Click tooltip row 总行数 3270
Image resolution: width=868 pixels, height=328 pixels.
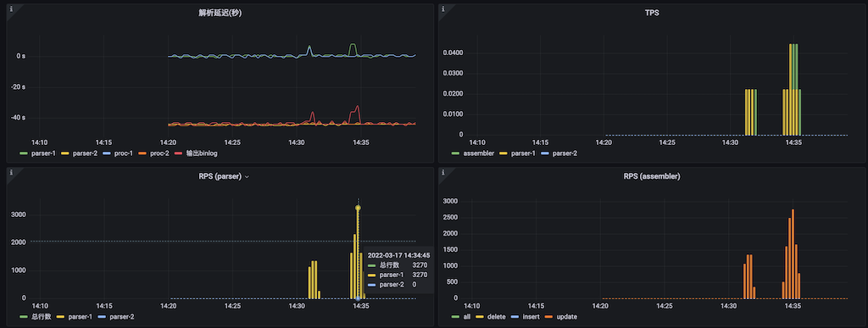point(398,265)
